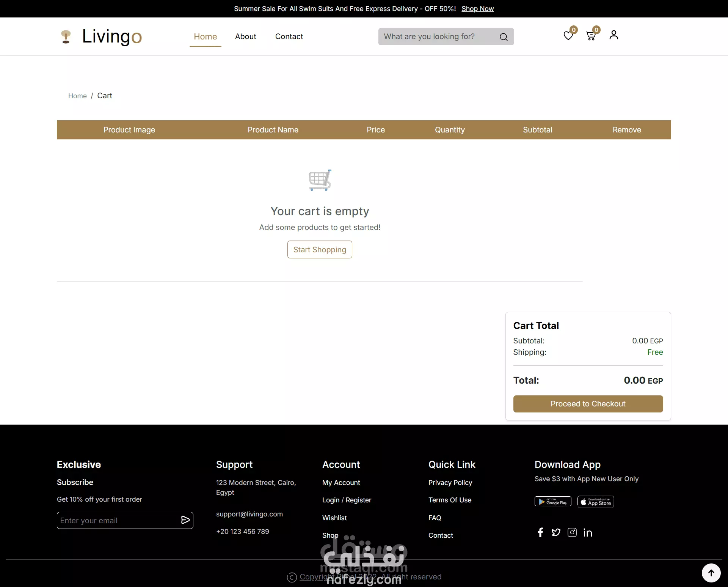Open the shopping cart icon in header
Viewport: 728px width, 587px height.
590,36
